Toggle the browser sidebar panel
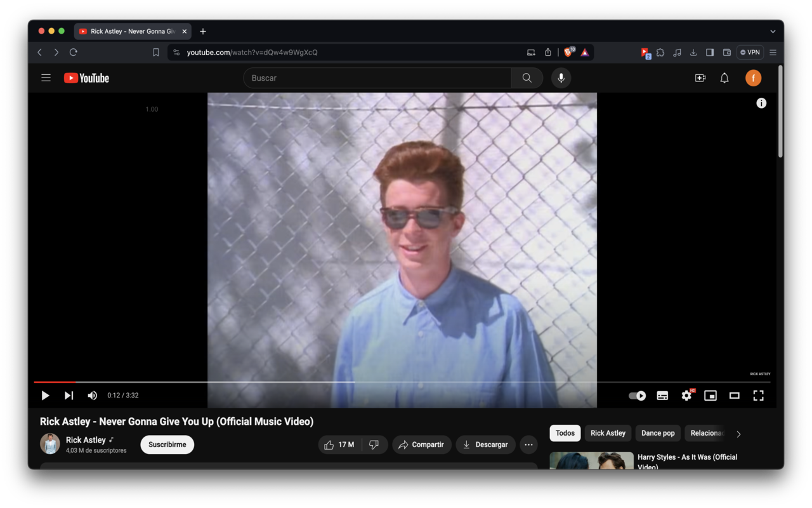The height and width of the screenshot is (508, 812). coord(710,52)
